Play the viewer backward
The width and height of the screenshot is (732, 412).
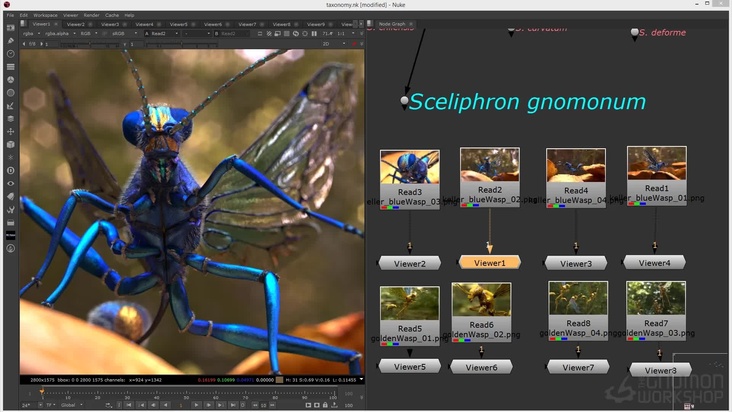click(166, 405)
